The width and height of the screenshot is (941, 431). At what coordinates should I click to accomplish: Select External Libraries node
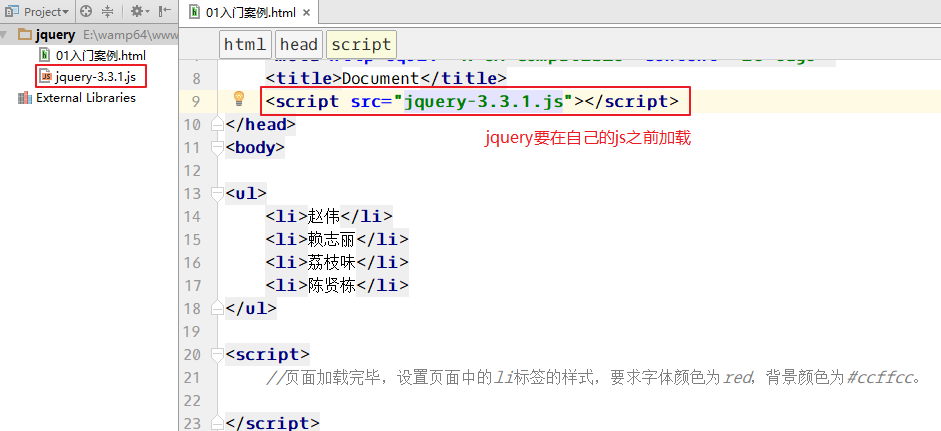pyautogui.click(x=86, y=98)
